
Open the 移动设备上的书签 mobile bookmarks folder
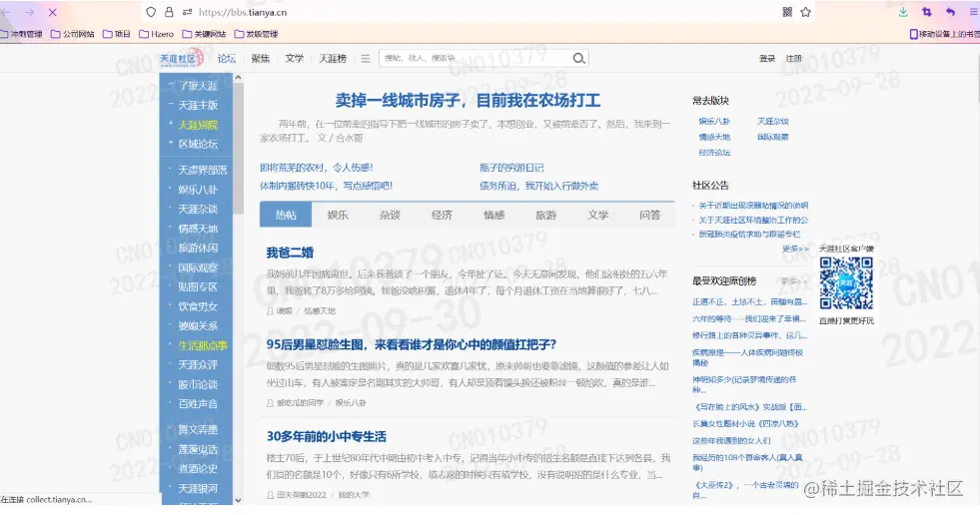pyautogui.click(x=944, y=34)
